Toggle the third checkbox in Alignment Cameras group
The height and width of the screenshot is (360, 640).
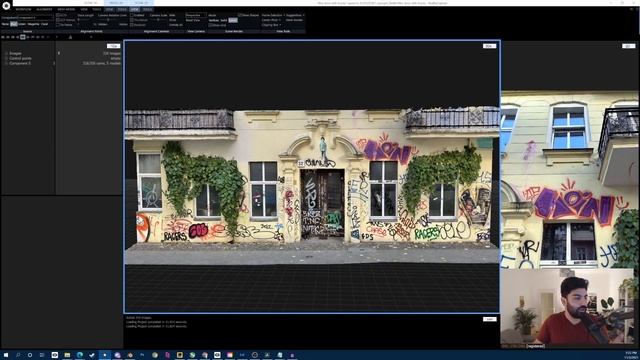(132, 24)
